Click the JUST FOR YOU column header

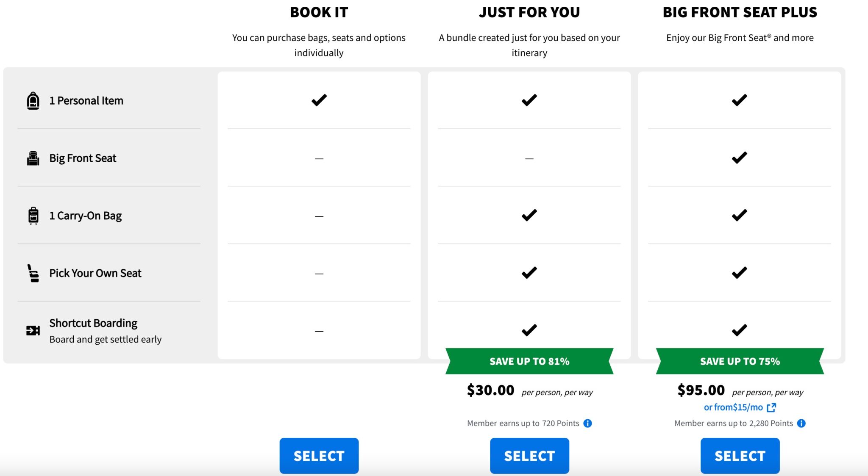(x=529, y=12)
